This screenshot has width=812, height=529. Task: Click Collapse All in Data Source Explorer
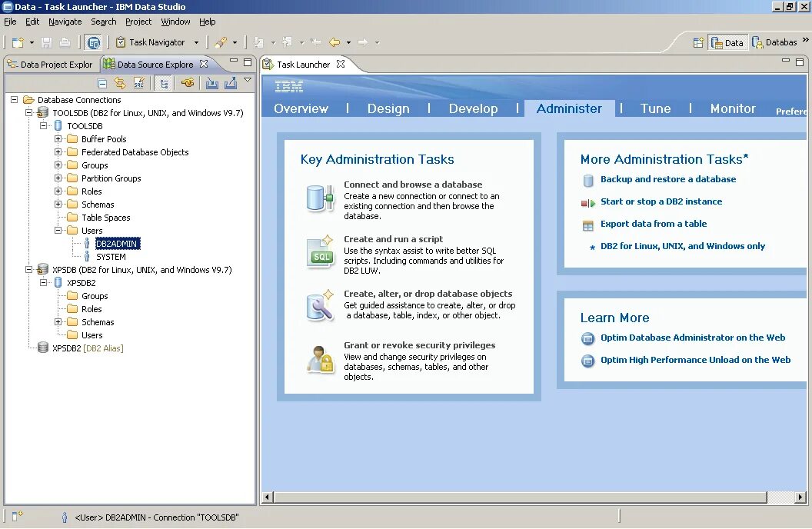(x=102, y=83)
